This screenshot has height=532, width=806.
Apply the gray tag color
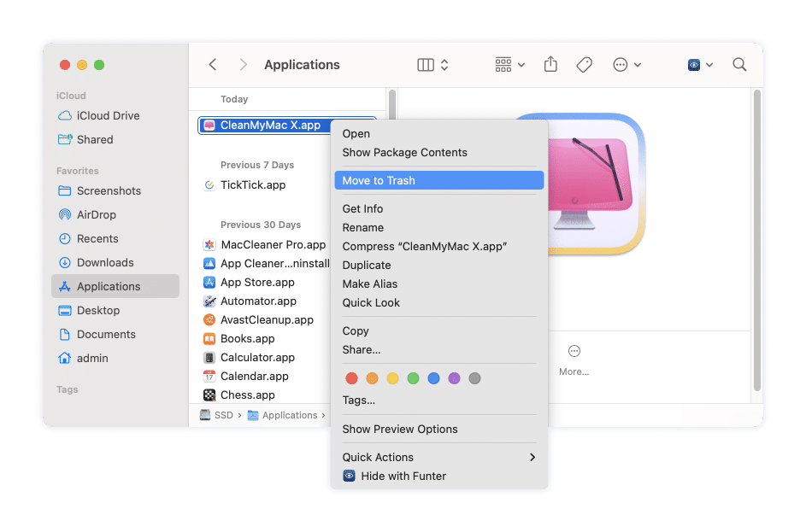point(475,378)
